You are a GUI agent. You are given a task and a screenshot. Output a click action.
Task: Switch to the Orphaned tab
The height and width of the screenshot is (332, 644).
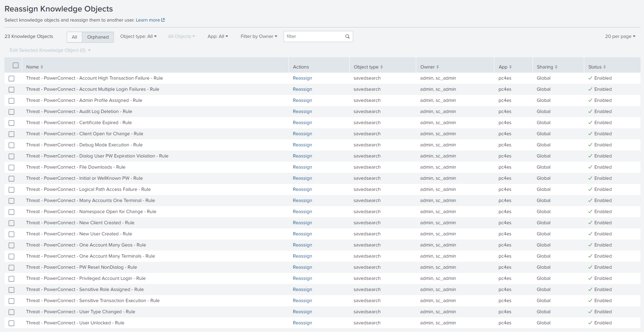(98, 37)
